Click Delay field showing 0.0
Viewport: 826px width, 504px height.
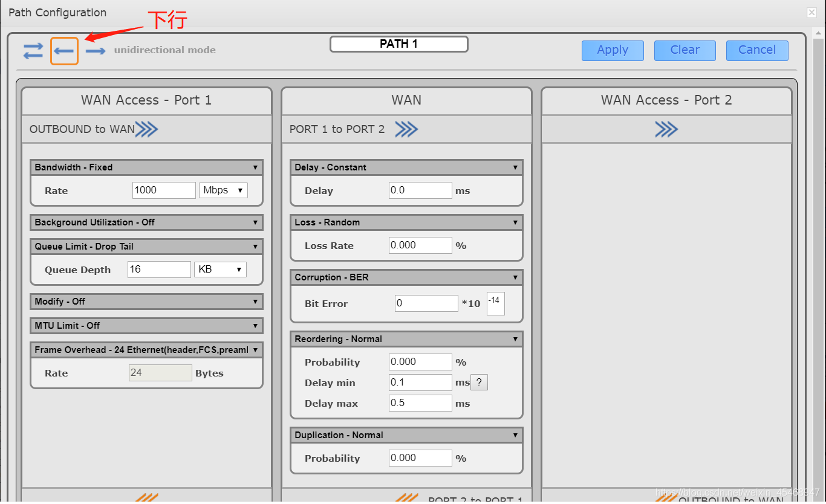tap(420, 190)
